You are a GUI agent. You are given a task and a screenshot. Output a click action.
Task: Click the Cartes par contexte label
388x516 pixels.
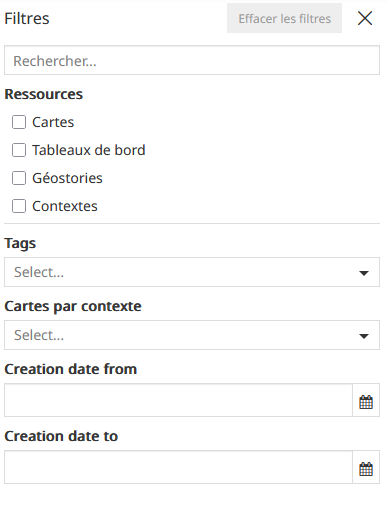click(x=73, y=306)
